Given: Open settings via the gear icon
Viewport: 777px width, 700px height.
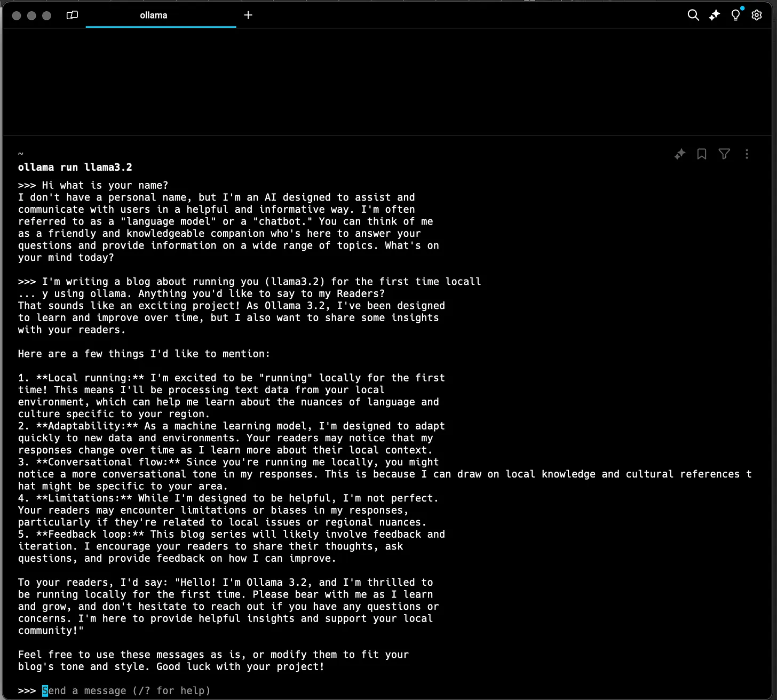Looking at the screenshot, I should click(757, 15).
